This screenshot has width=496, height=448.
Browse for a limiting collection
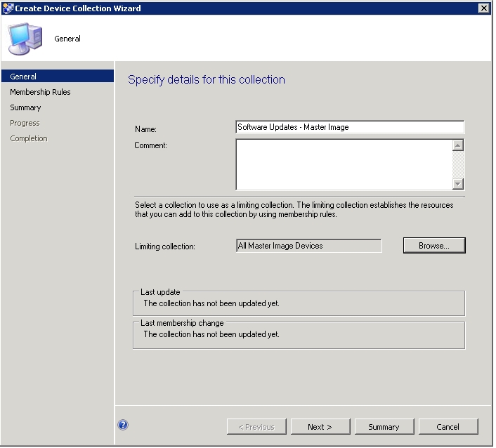coord(434,246)
